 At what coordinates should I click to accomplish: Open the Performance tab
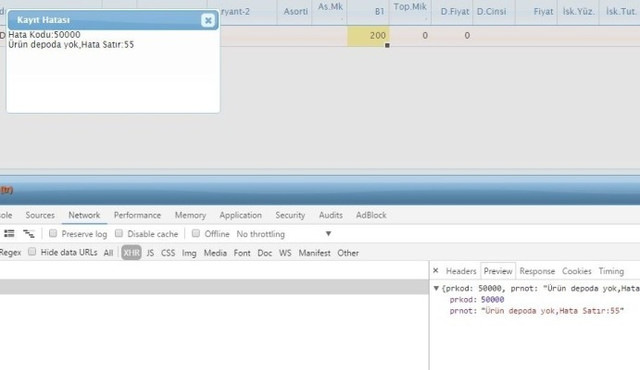click(x=137, y=215)
